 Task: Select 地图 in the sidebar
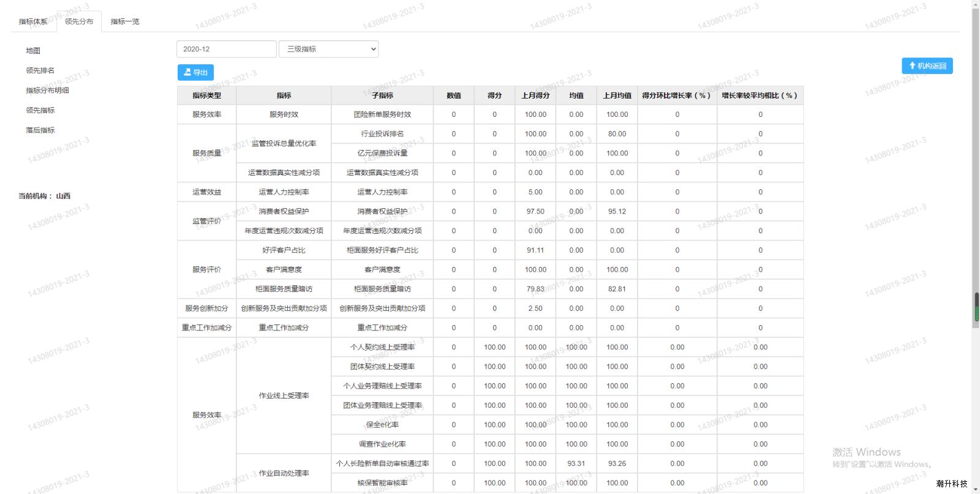point(33,51)
